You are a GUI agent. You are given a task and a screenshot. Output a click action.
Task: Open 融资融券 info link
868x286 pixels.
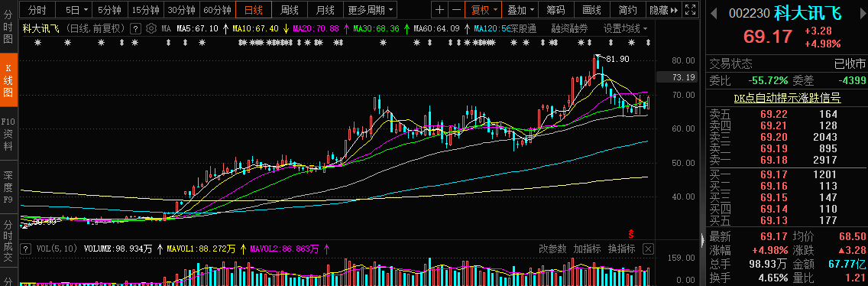pos(570,29)
